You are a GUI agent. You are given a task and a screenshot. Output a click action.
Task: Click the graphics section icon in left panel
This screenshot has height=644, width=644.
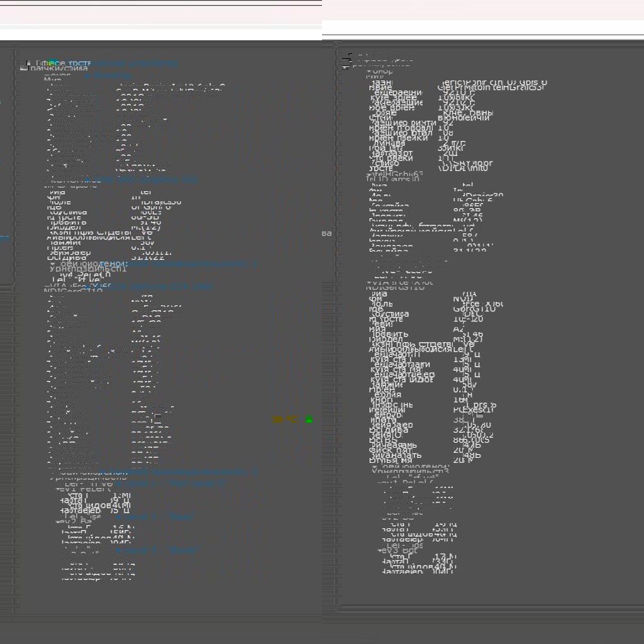pos(26,64)
